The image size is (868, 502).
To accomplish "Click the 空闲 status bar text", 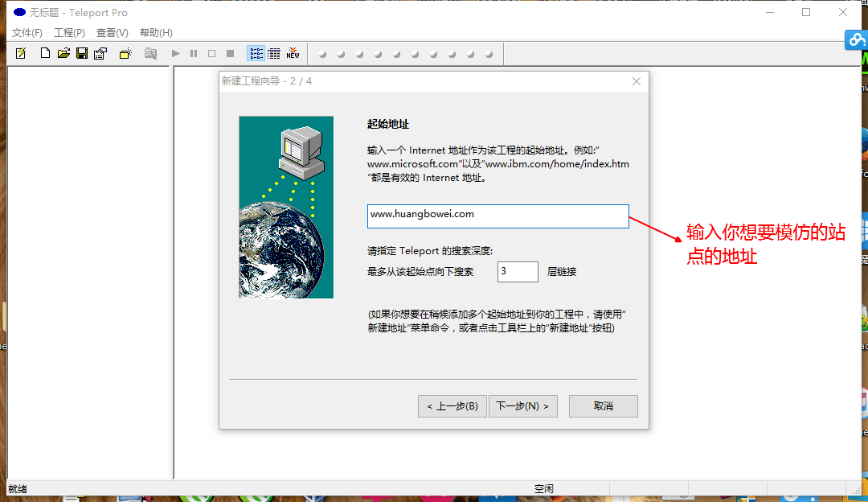I will (x=543, y=488).
